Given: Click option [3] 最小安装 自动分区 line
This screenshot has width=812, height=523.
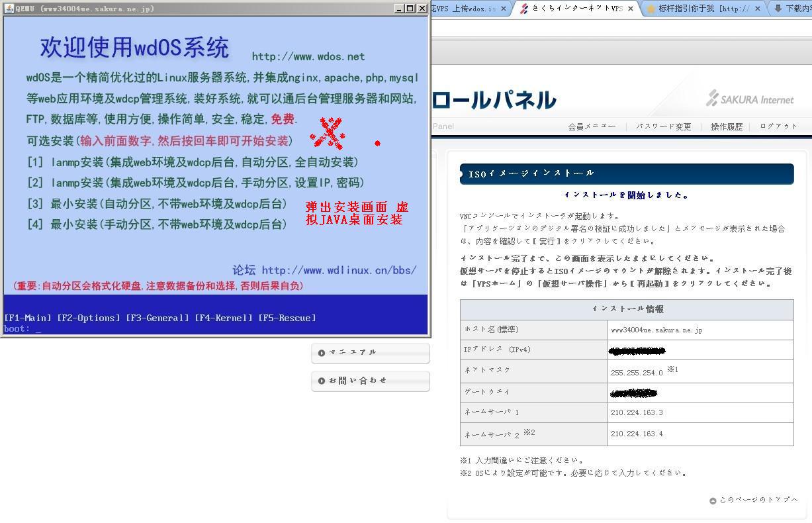Looking at the screenshot, I should tap(158, 203).
